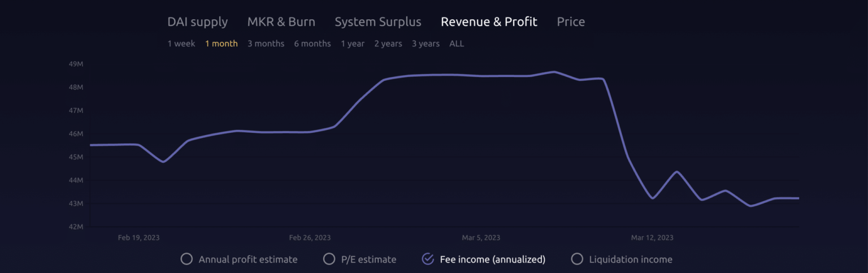This screenshot has height=273, width=868.
Task: Set time range to 1 week
Action: click(181, 44)
